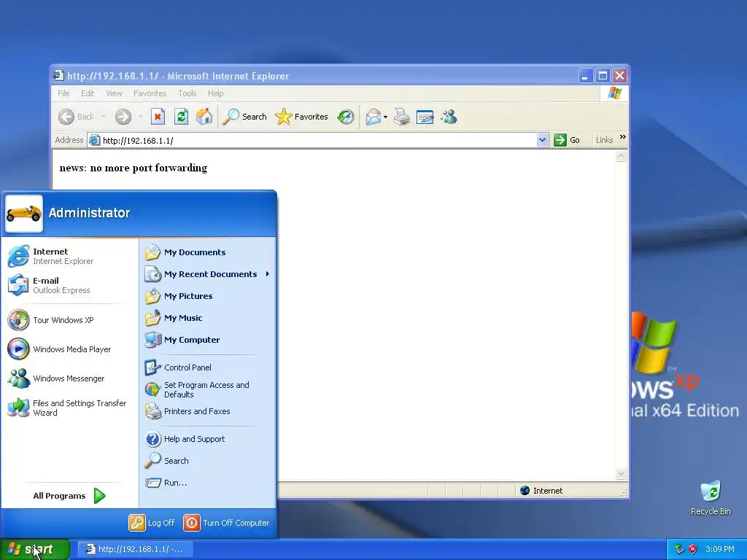The image size is (747, 560).
Task: Click the Log Off button
Action: coord(152,523)
